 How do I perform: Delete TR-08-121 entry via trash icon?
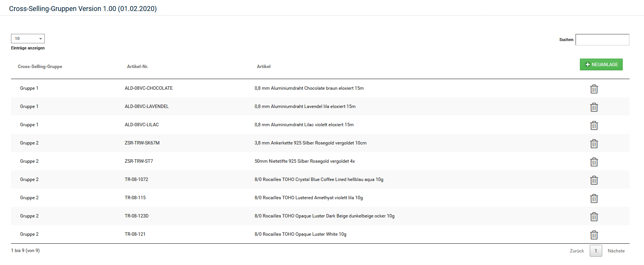pos(594,235)
